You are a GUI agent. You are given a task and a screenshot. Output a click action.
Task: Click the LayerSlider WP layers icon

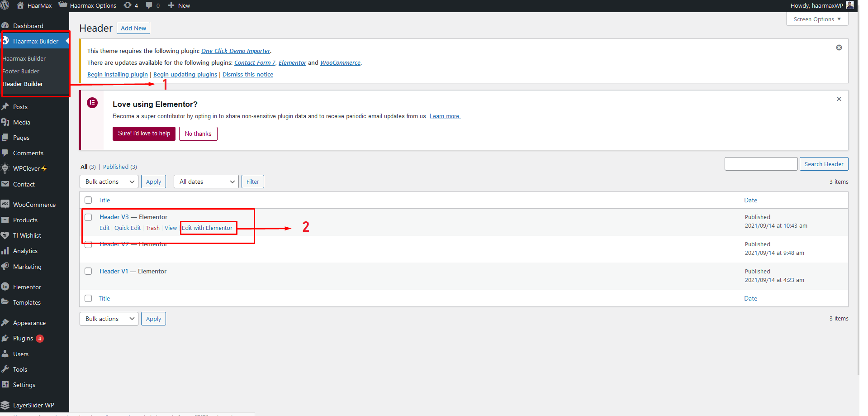[x=5, y=405]
